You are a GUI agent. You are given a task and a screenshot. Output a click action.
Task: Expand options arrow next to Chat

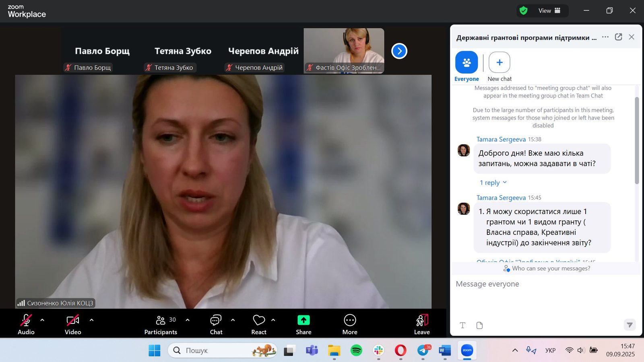[233, 320]
